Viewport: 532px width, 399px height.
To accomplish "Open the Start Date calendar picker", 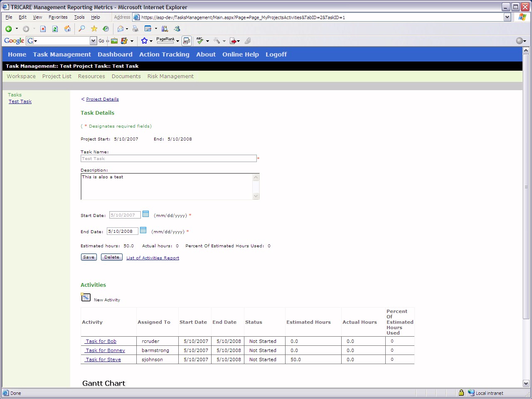I will [145, 214].
